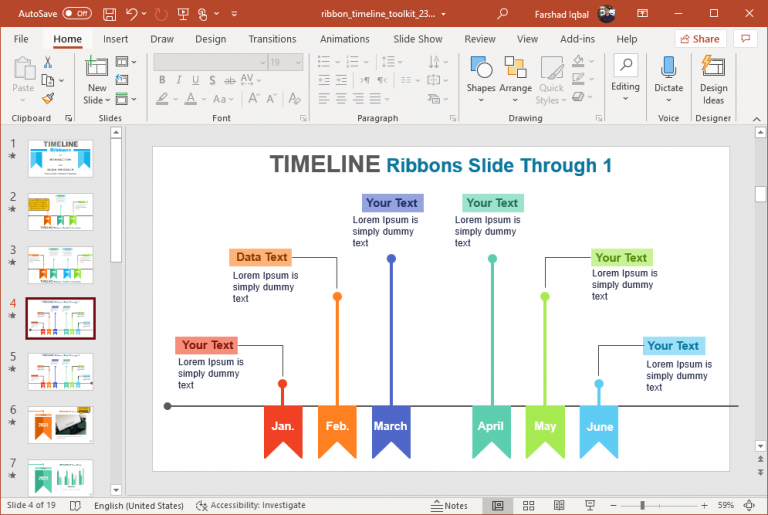Click the 59% zoom level
Image resolution: width=768 pixels, height=515 pixels.
pyautogui.click(x=725, y=505)
